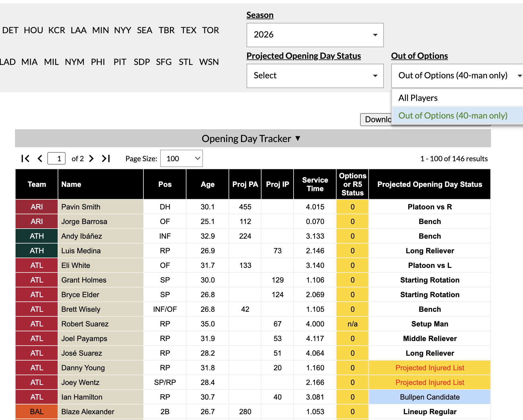Open Pavin Smith player name
Screen dimensions: 523x420
point(81,207)
